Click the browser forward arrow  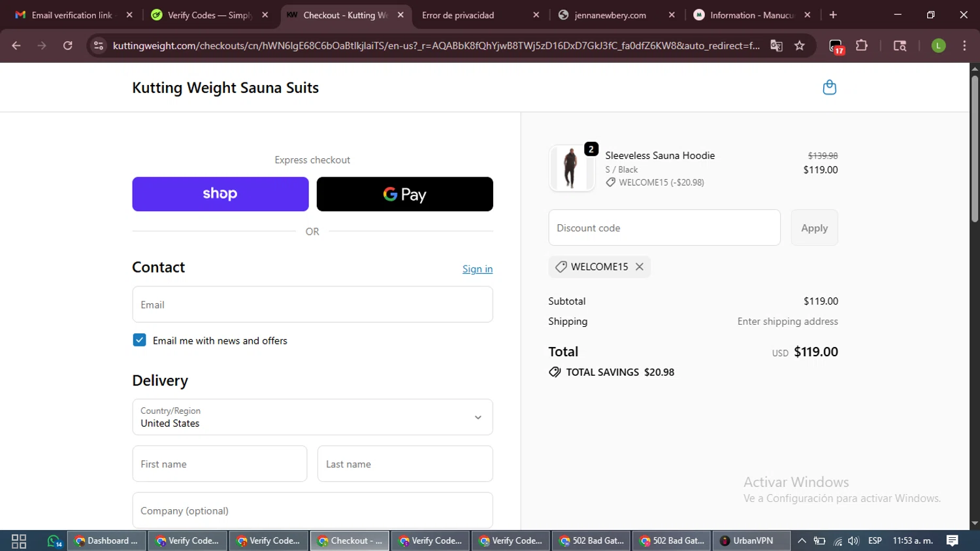42,46
